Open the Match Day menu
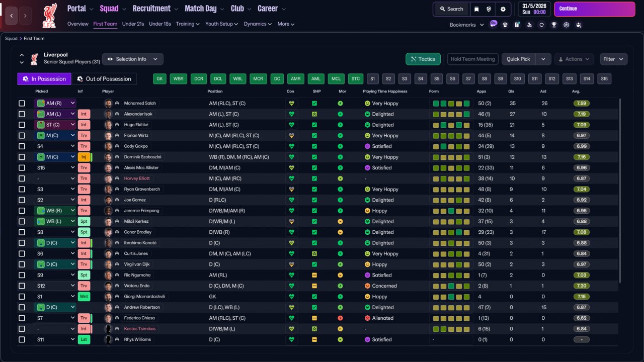The image size is (644, 362). tap(204, 9)
